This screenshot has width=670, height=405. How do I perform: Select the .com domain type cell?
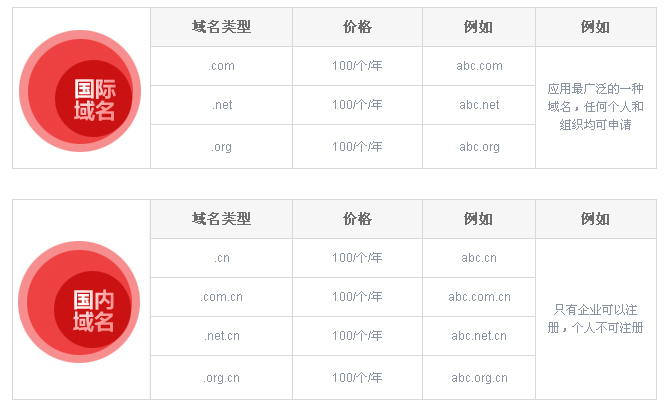point(221,66)
